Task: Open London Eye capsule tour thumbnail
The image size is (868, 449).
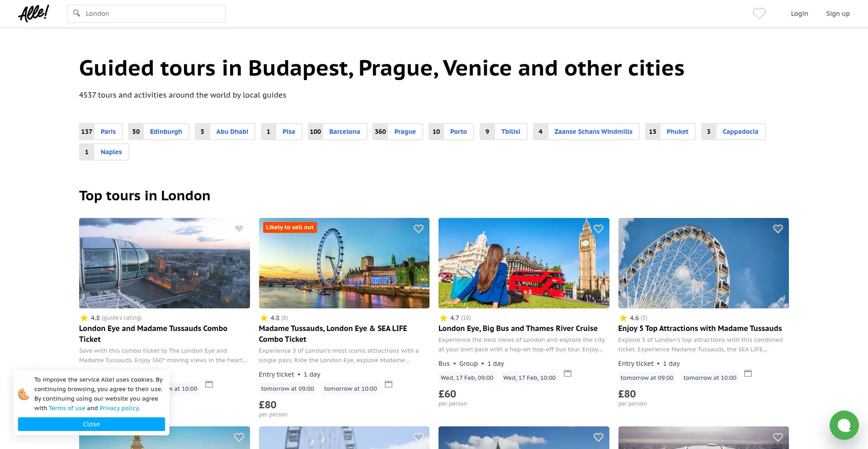Action: 165,263
